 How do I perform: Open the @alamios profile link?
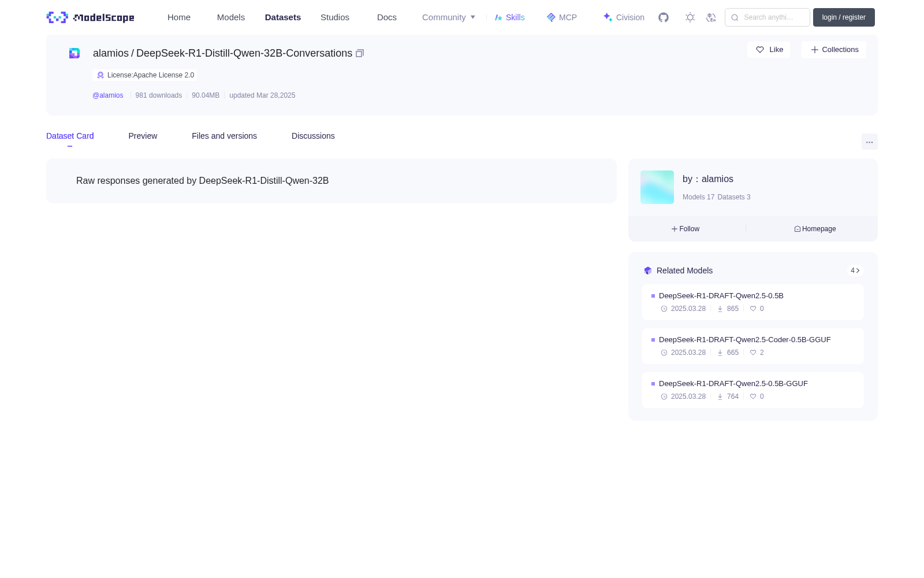point(108,95)
